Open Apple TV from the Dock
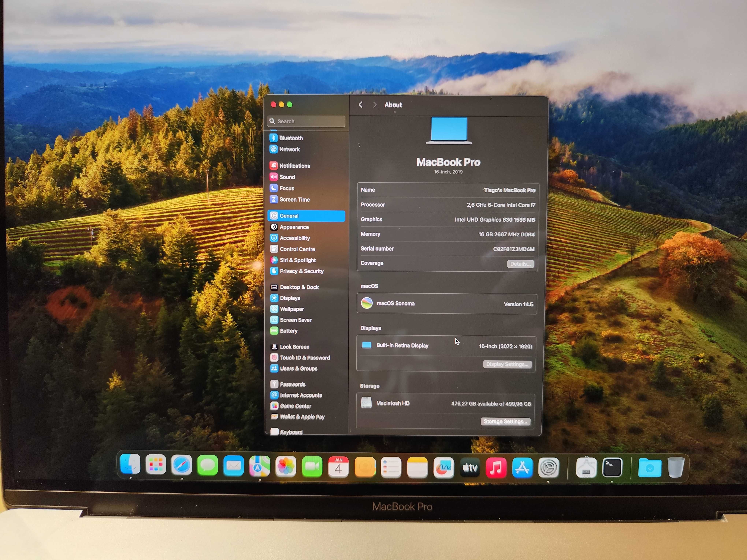Screen dimensions: 747x560 470,468
